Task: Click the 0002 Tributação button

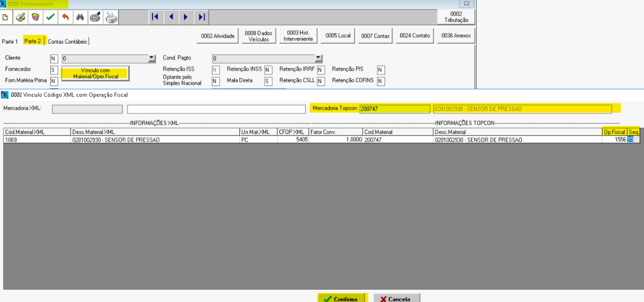Action: 456,17
